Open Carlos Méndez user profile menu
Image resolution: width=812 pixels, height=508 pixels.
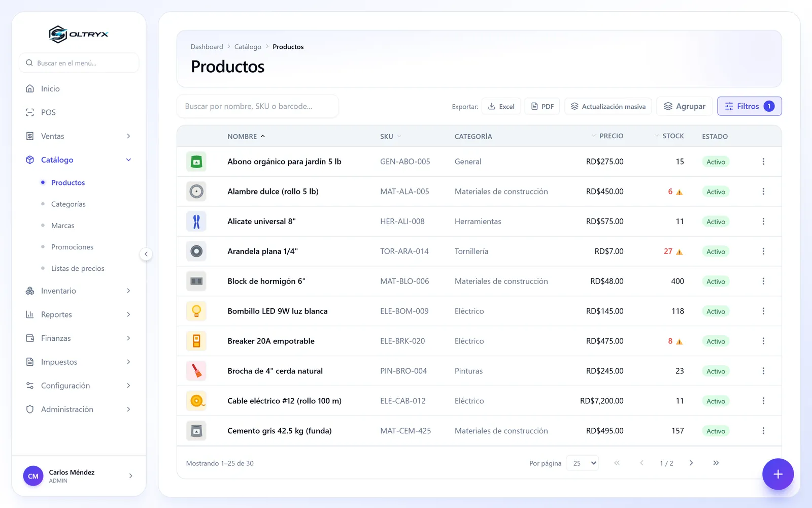[79, 476]
